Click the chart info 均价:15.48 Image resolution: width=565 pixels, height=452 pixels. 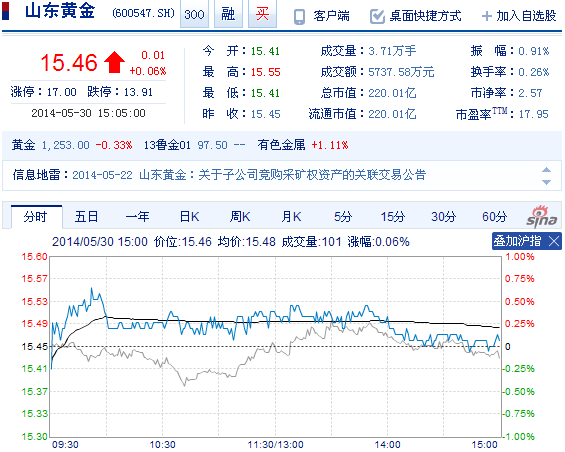(246, 241)
